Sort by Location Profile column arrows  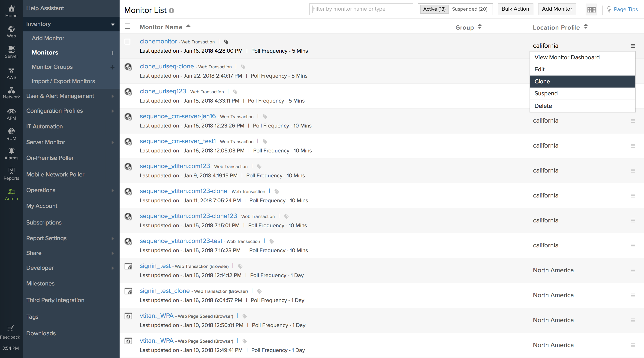(586, 27)
